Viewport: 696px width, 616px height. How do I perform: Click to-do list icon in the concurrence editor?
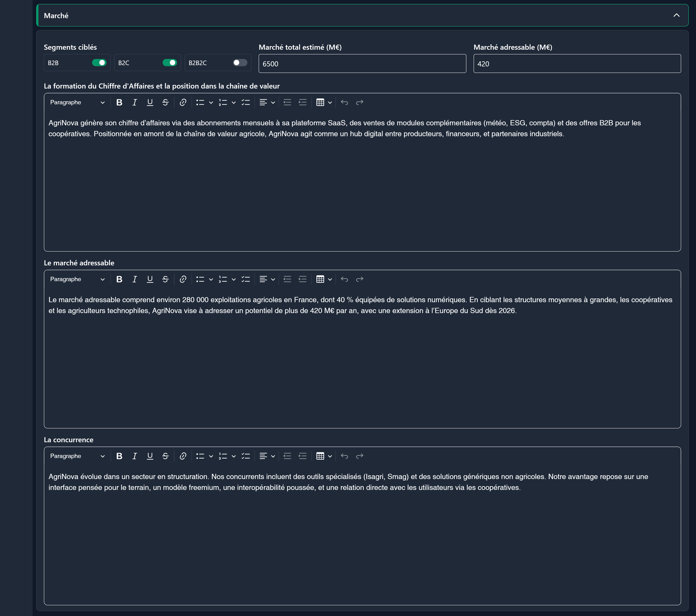point(246,456)
